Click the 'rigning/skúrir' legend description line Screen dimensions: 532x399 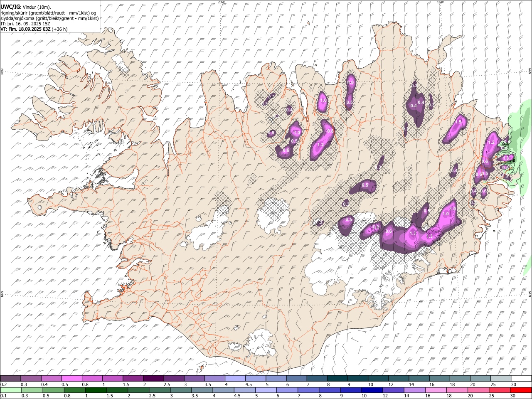49,13
